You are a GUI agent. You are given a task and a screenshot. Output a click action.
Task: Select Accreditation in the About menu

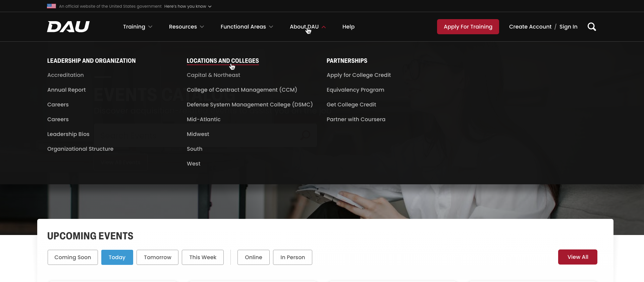tap(65, 75)
